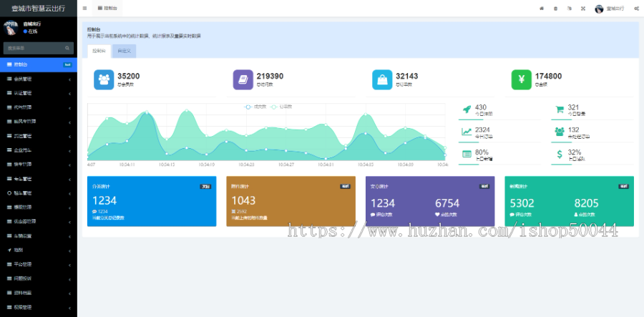This screenshot has height=317, width=644.
Task: Toggle the 订单数 series in chart legend
Action: 281,107
